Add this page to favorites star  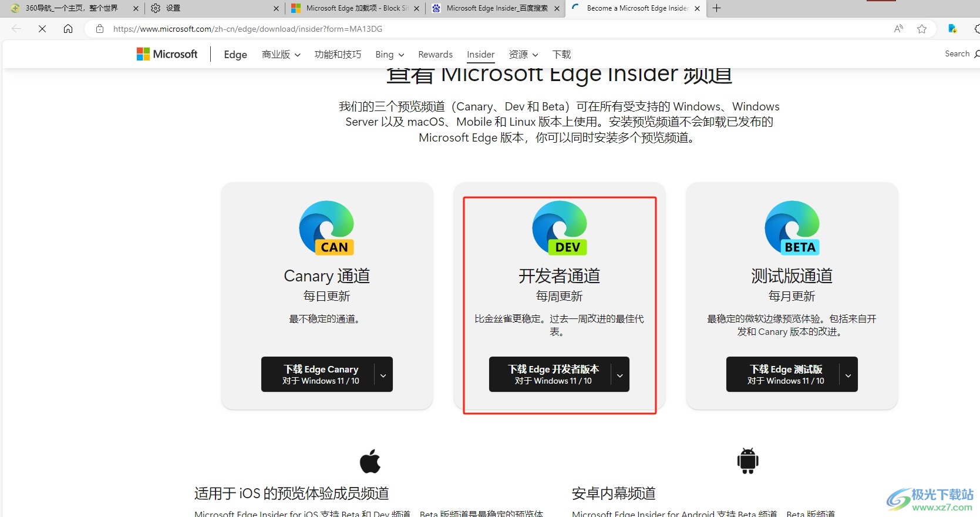(922, 28)
